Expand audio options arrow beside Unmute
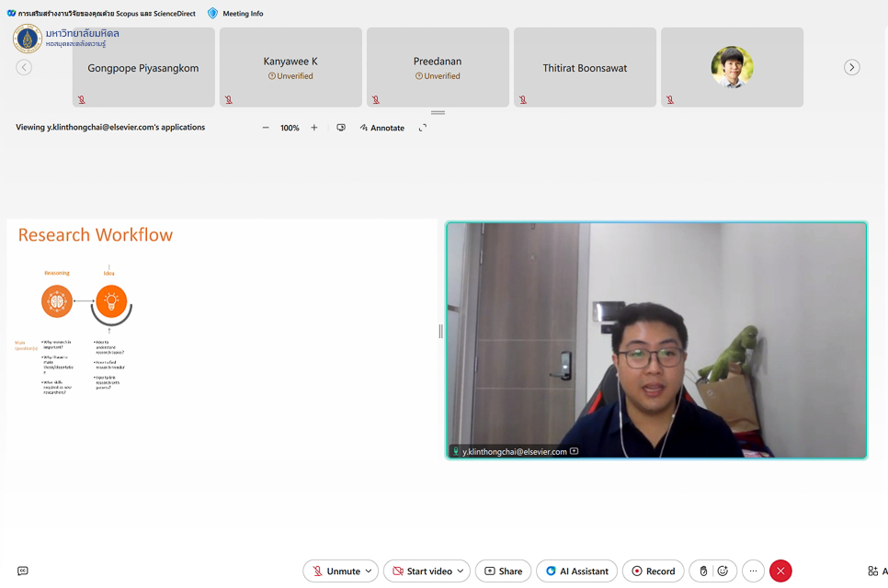Viewport: 888px width, 588px height. point(369,571)
